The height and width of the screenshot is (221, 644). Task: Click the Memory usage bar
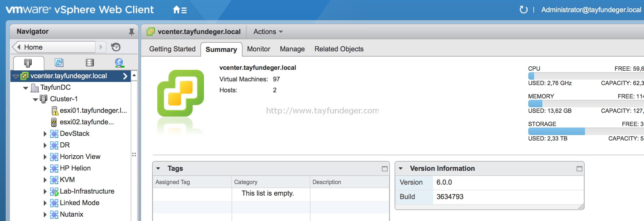[586, 104]
